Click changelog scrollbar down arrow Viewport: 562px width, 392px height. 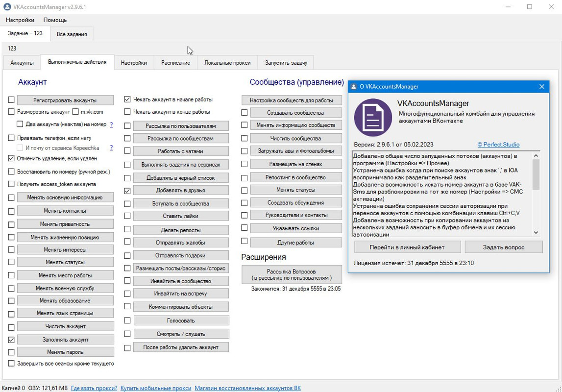click(536, 233)
